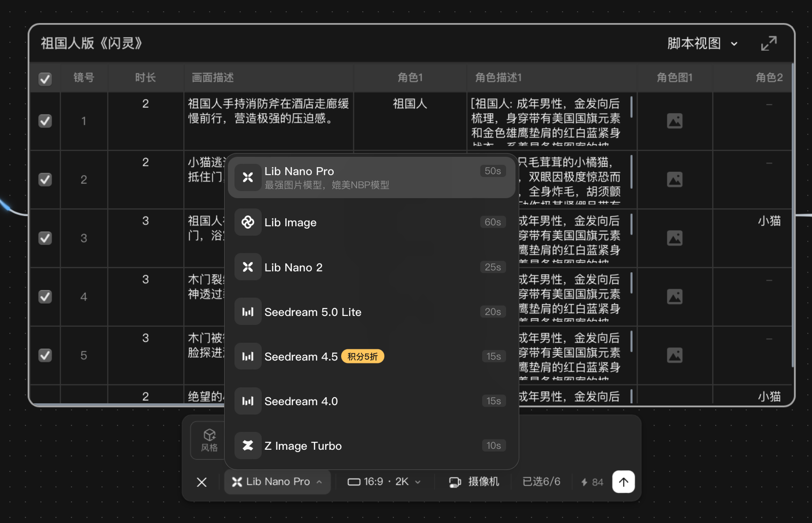Uncheck the checkbox for row 1
The width and height of the screenshot is (812, 523).
pos(45,121)
